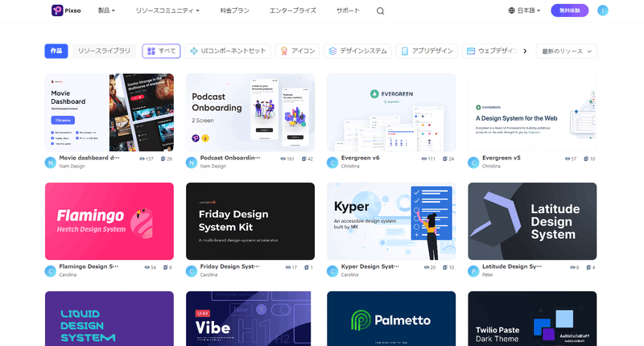Click Carolina avatar under Friday Design System

(192, 271)
